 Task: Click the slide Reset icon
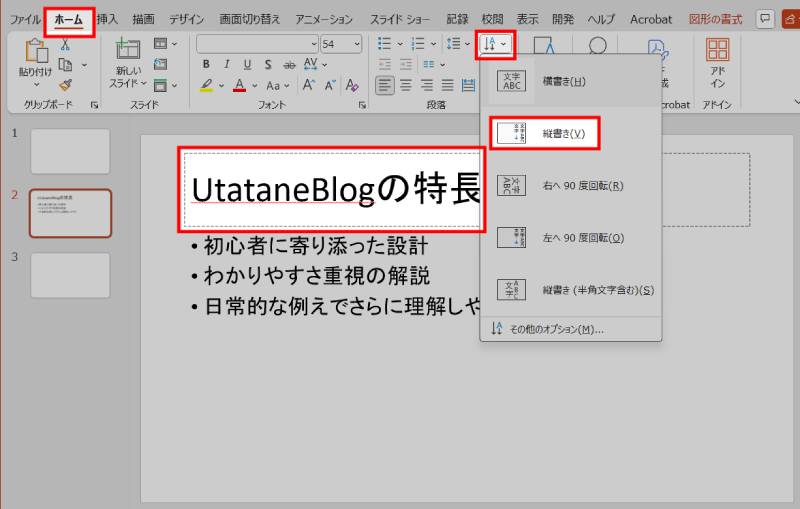pos(160,64)
